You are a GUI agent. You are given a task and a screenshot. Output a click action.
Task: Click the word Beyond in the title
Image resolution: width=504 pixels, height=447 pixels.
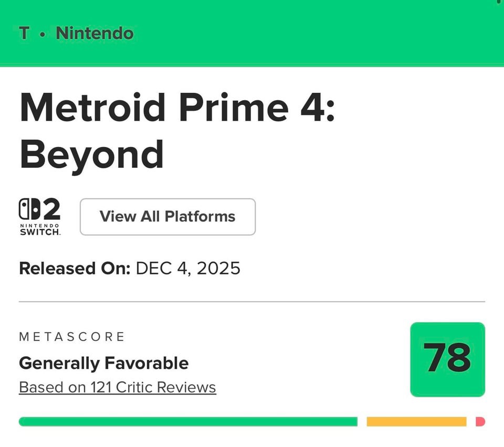coord(91,154)
